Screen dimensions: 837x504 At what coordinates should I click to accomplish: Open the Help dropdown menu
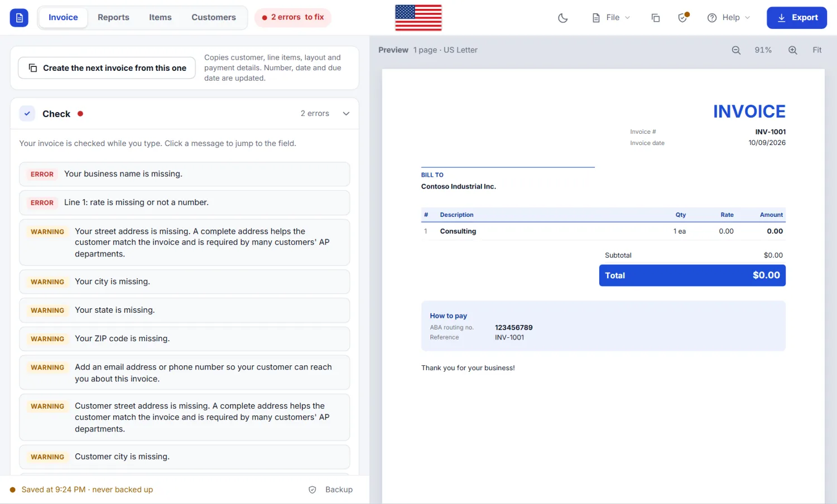[x=729, y=18]
